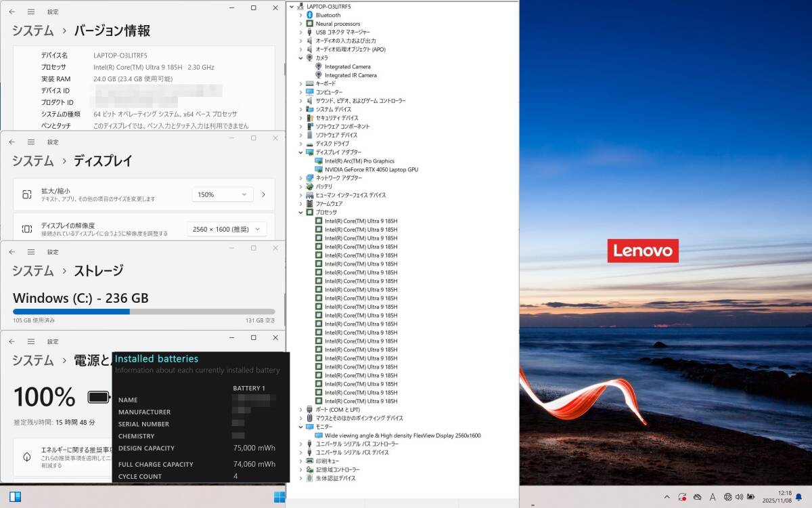Click the OneDrive cloud tray icon
812x508 pixels.
697,497
